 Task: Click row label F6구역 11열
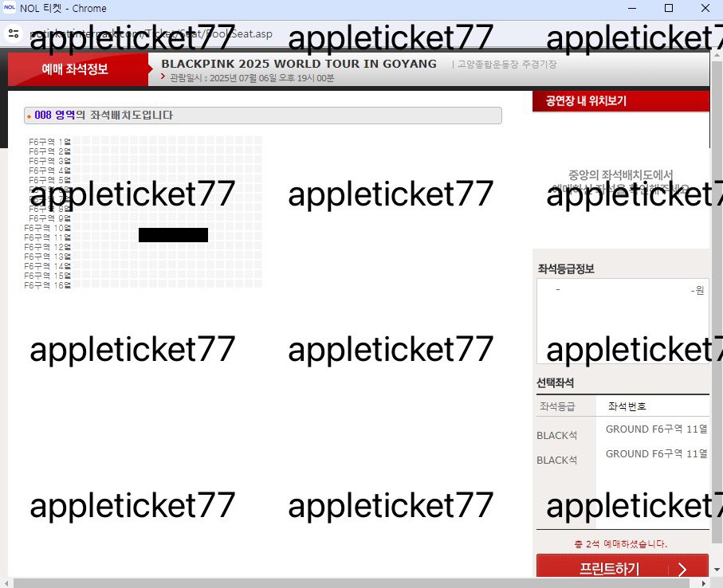(48, 237)
